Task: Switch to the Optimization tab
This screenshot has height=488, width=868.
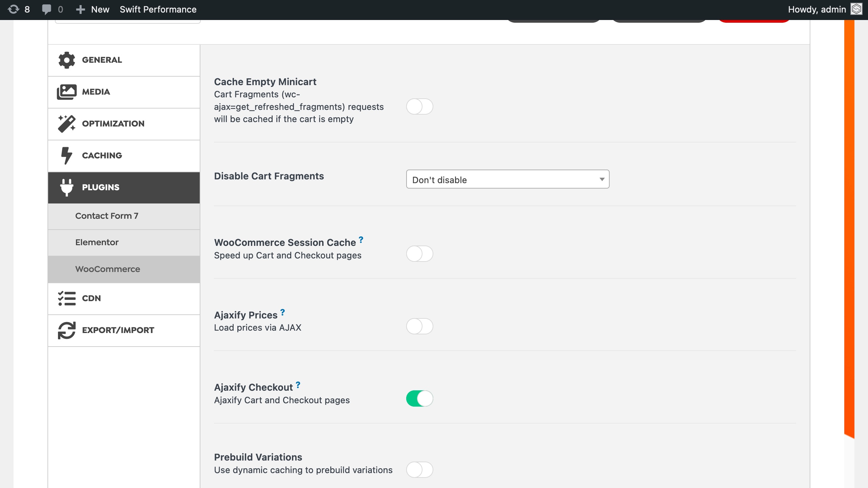Action: 124,124
